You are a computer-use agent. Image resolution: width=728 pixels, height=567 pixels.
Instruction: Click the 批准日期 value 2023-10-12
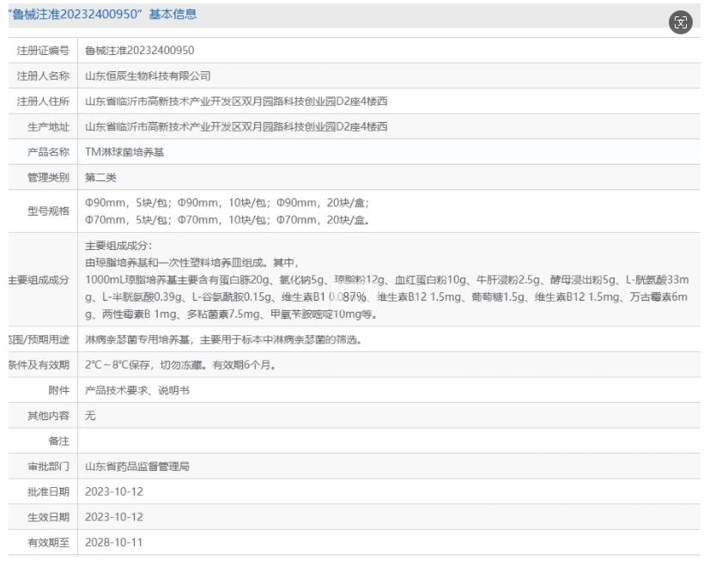pyautogui.click(x=114, y=491)
